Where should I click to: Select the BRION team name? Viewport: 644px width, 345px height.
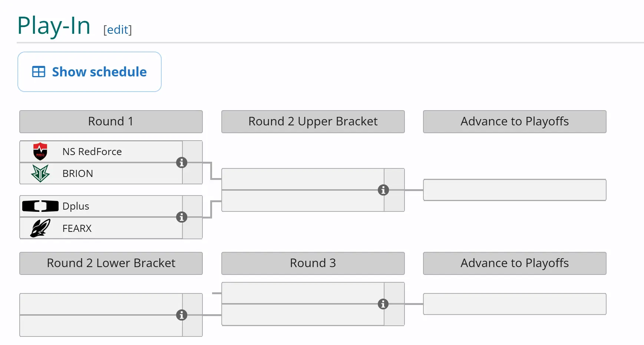pos(77,173)
